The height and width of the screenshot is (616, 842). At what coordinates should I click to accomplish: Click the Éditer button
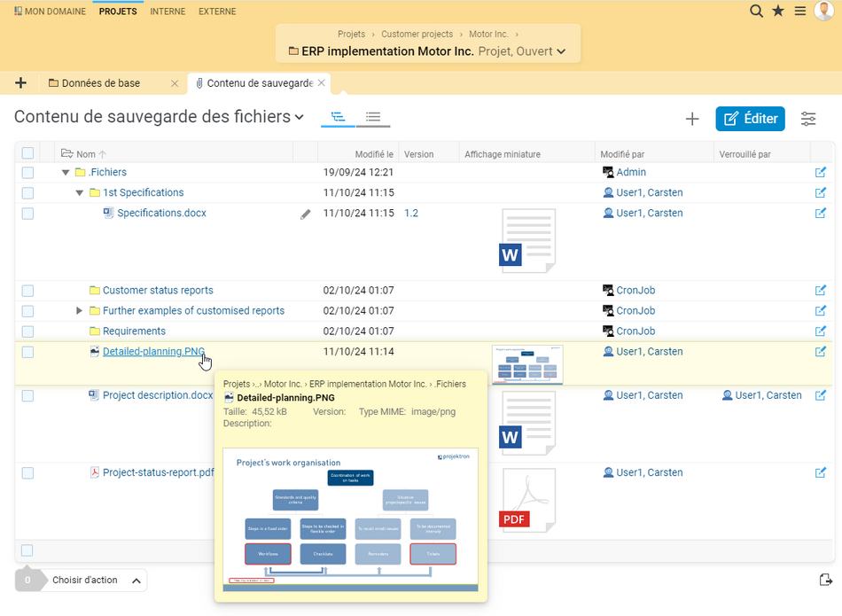click(750, 119)
